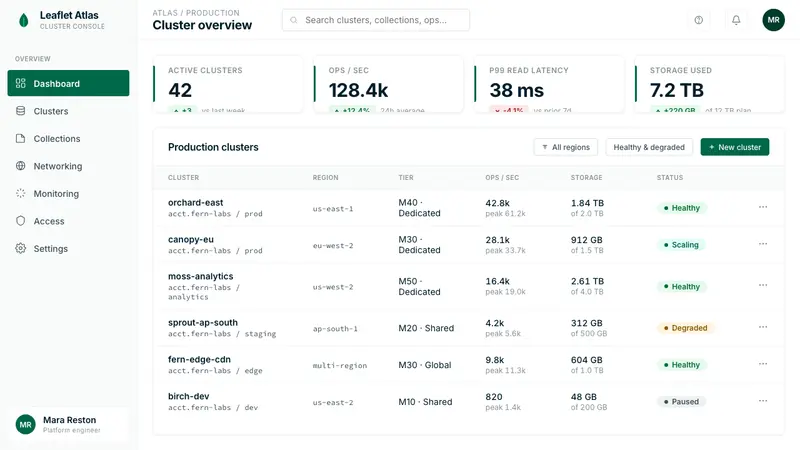Click the P99 Read Latency card
The height and width of the screenshot is (450, 800).
[549, 84]
